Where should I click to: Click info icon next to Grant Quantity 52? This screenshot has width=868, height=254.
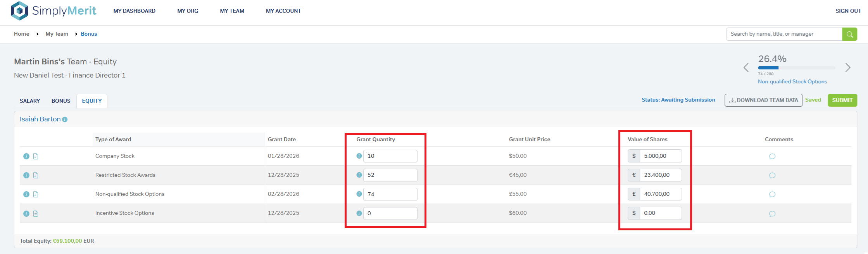[359, 175]
